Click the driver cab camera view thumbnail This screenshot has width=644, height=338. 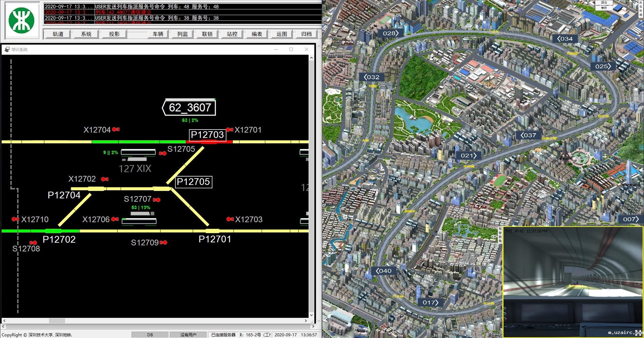(573, 281)
